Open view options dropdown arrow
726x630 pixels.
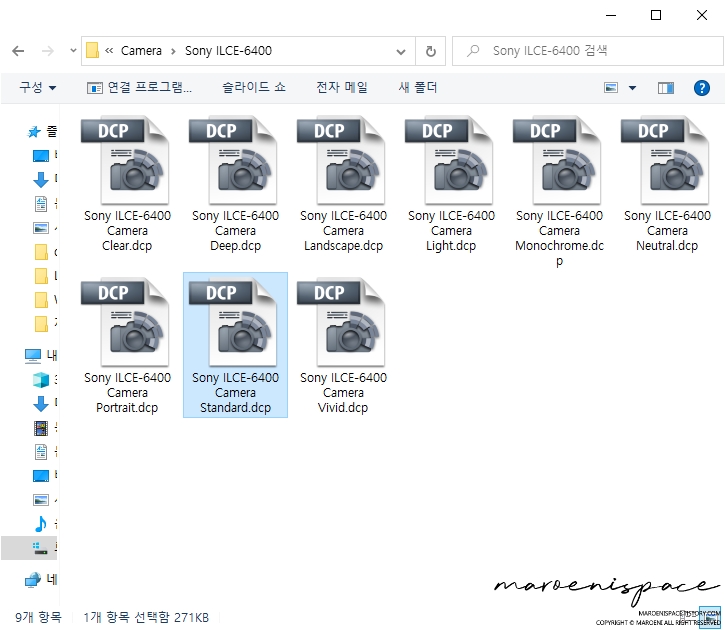coord(632,87)
